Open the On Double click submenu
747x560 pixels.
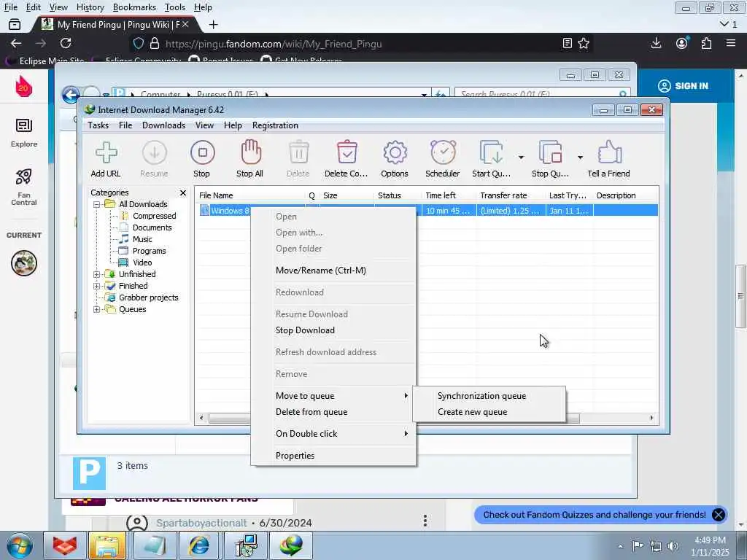333,434
